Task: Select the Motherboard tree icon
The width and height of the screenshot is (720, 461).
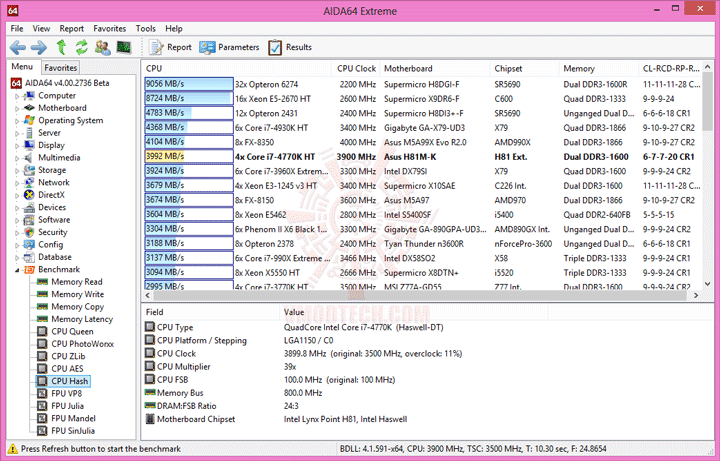Action: 29,108
